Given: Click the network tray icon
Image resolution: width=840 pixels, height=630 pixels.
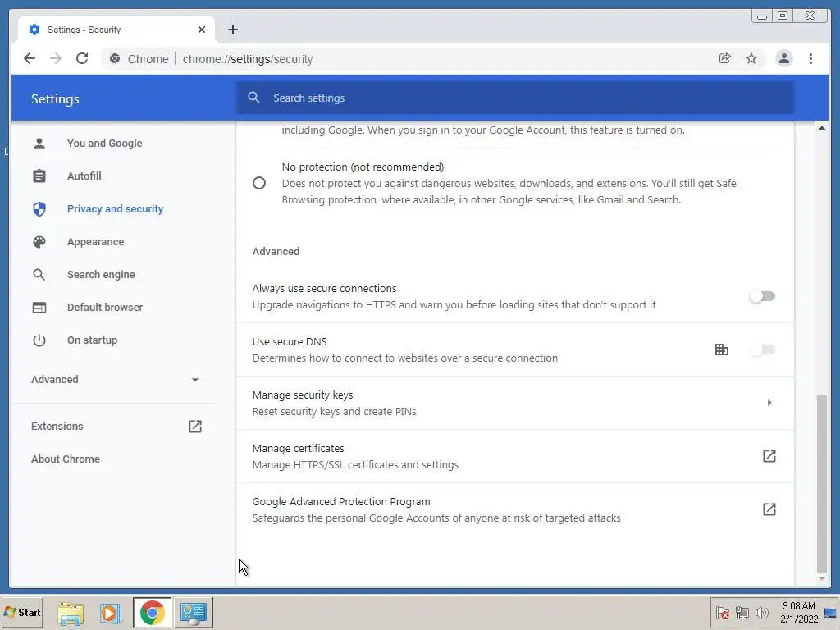Looking at the screenshot, I should pyautogui.click(x=742, y=613).
